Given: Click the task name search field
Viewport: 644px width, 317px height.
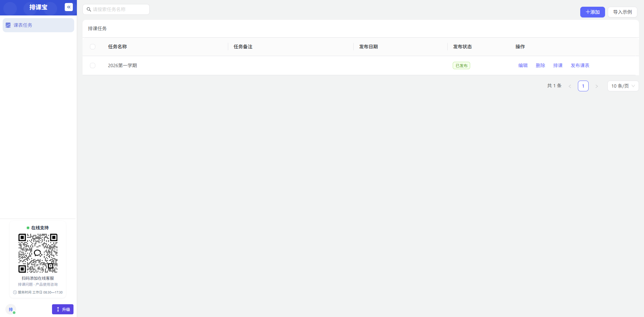Looking at the screenshot, I should tap(116, 9).
